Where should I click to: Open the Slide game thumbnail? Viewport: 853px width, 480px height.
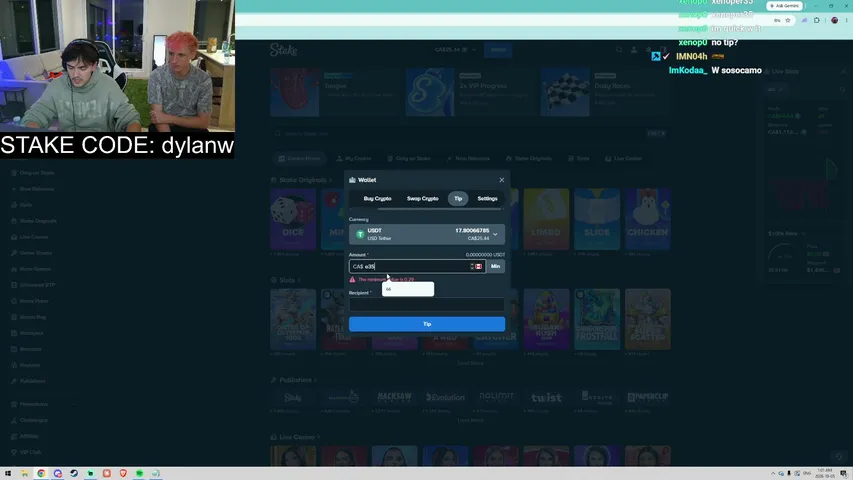coord(597,219)
